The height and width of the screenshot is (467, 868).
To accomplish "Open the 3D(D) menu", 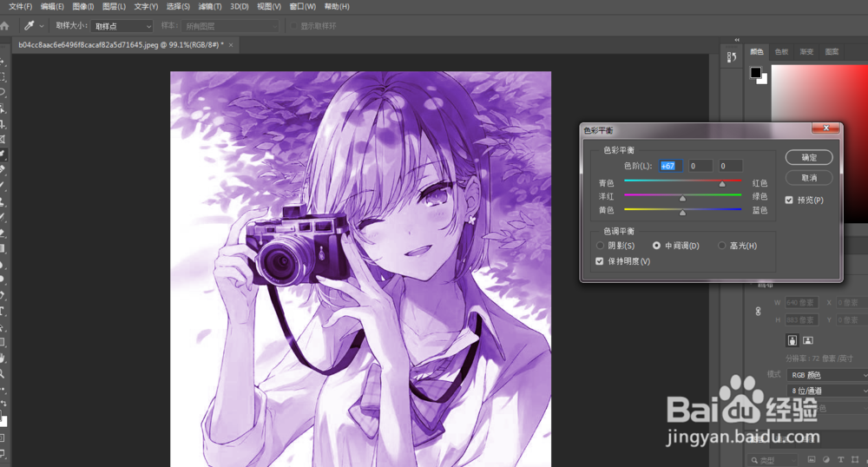I will (x=240, y=7).
